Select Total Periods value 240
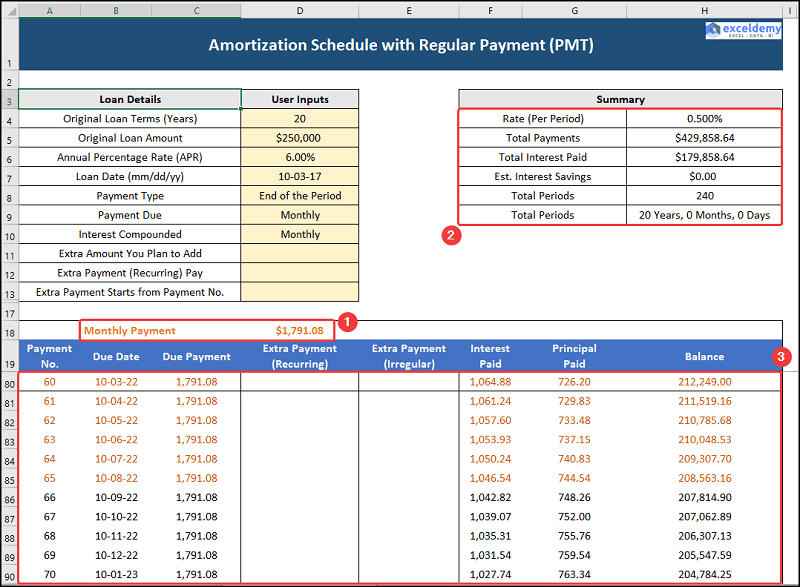 point(704,196)
